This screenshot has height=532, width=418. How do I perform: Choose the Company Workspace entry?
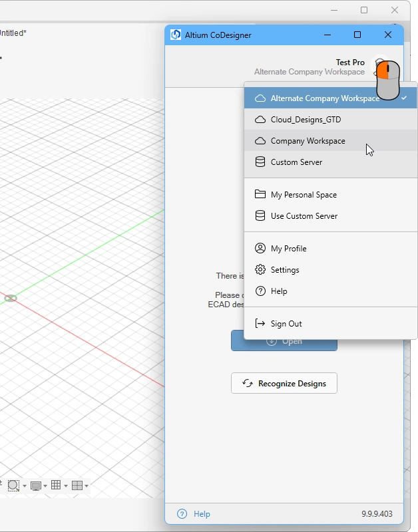(x=330, y=141)
